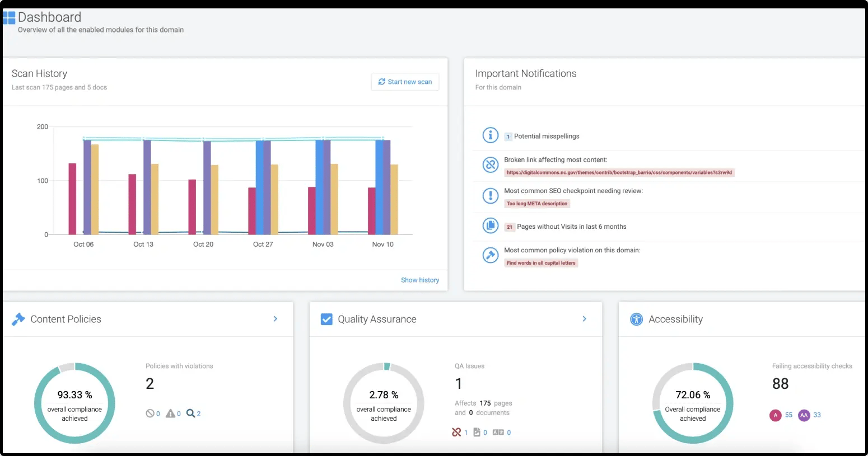Click the Start new scan button

tap(405, 82)
